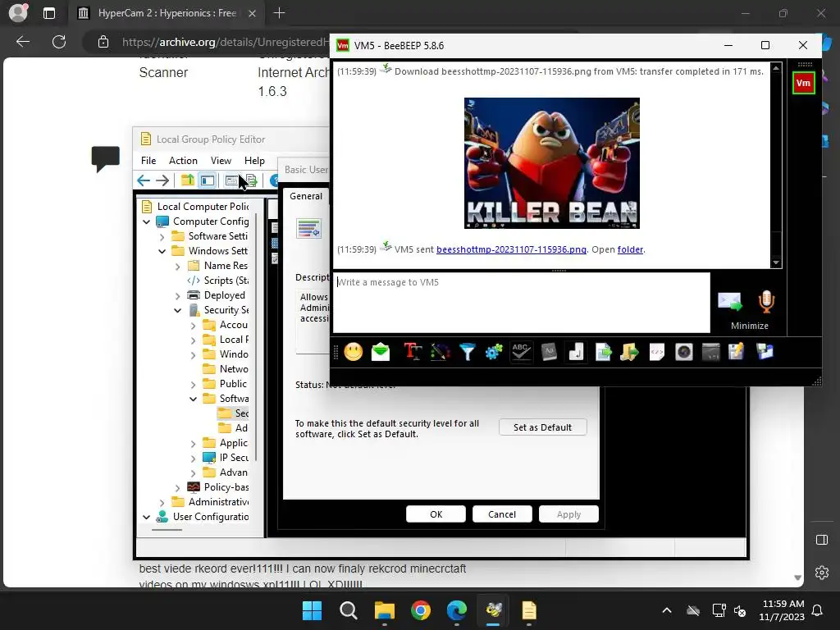The height and width of the screenshot is (630, 840).
Task: Click the send file document icon
Action: click(603, 352)
